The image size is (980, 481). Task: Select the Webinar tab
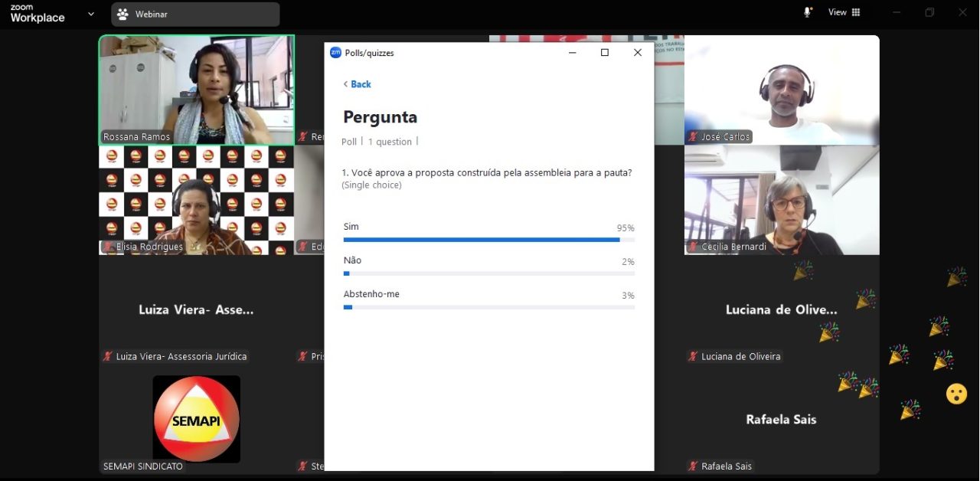point(195,14)
